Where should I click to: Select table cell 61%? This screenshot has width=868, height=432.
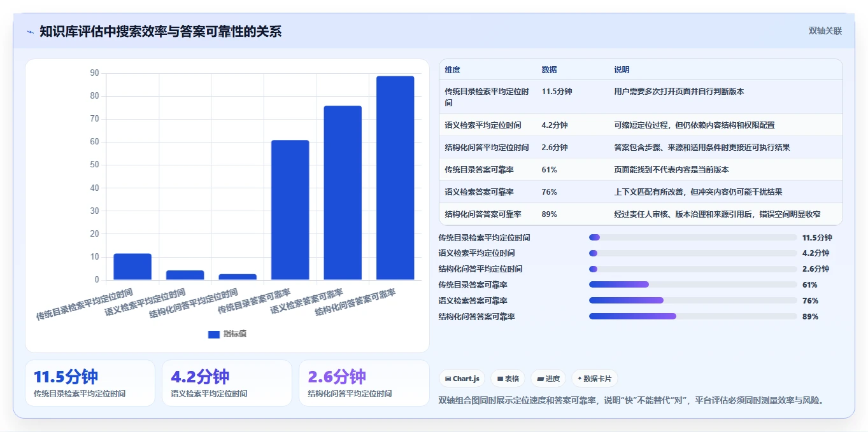click(x=549, y=169)
